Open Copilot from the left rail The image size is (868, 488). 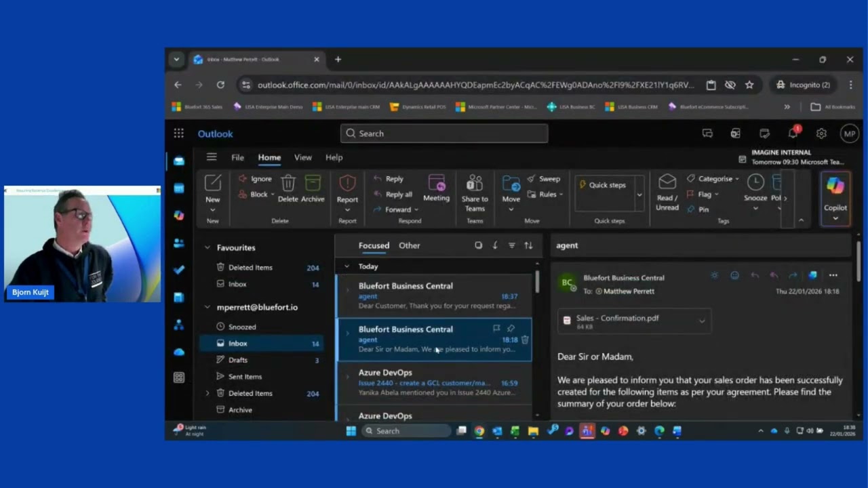coord(179,215)
